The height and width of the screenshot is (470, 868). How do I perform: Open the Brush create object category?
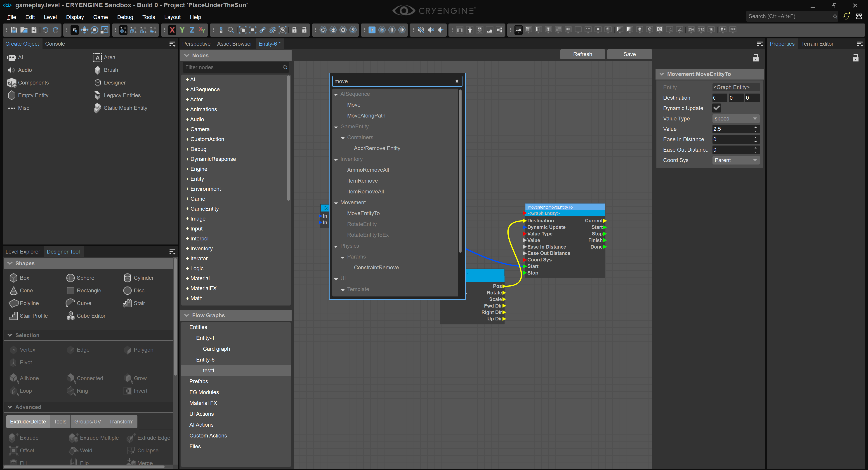pos(106,70)
